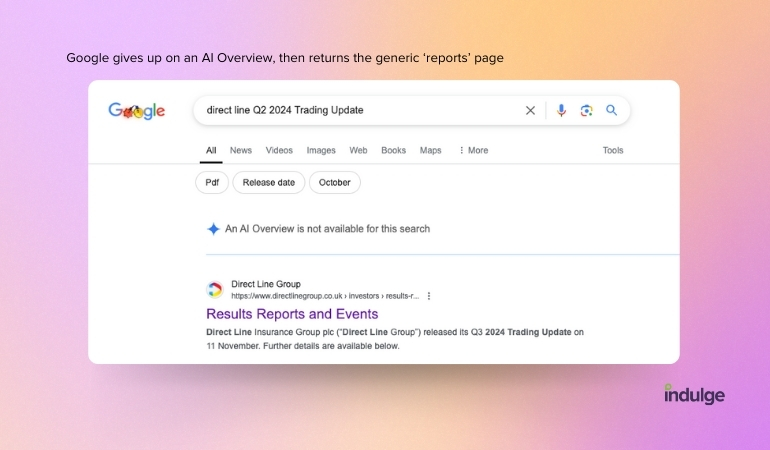770x450 pixels.
Task: Switch to the Maps tab
Action: click(431, 150)
